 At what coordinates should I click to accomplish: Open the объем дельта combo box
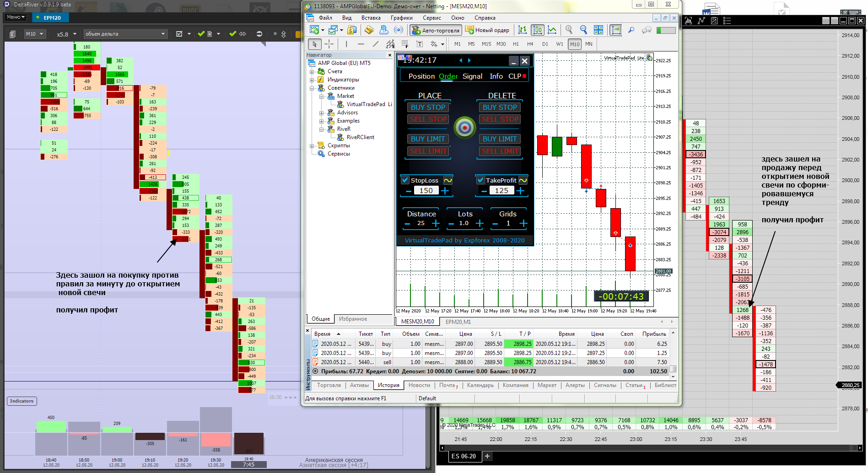pos(125,34)
